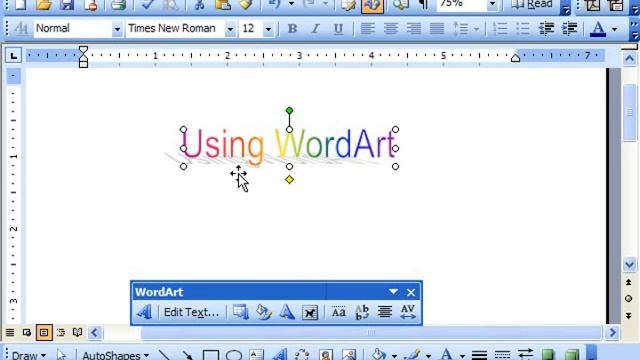Image resolution: width=640 pixels, height=360 pixels.
Task: Open Format WordArt dialog
Action: click(x=264, y=312)
